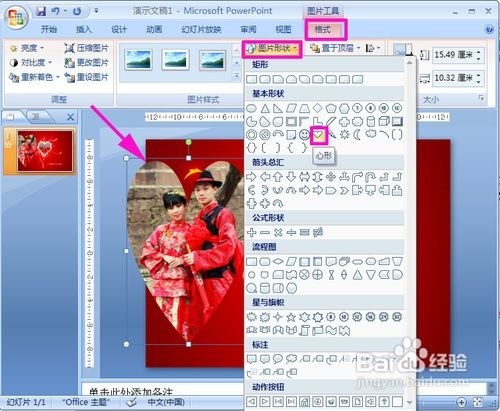Image resolution: width=500 pixels, height=411 pixels.
Task: Select slide 1 thumbnail in the panel
Action: coord(45,151)
